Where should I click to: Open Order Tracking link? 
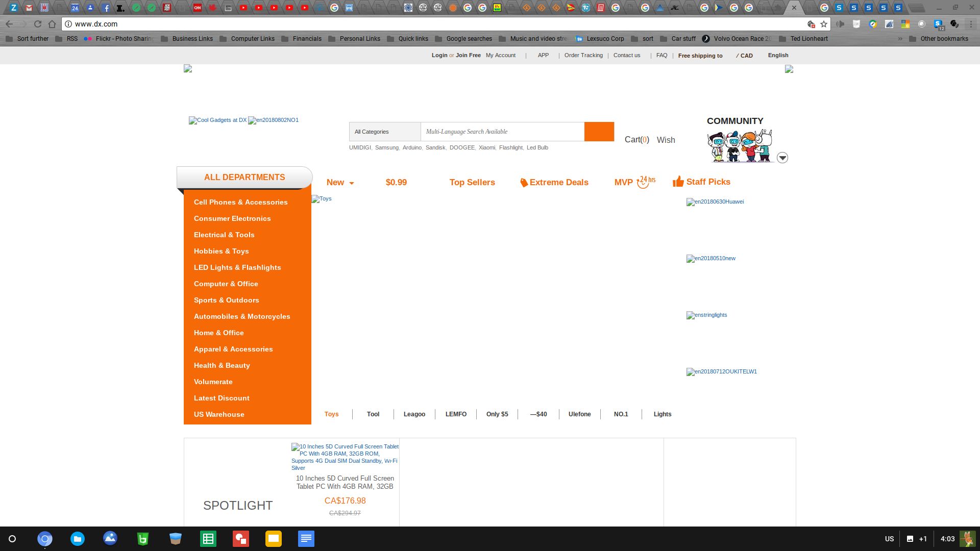(x=583, y=55)
